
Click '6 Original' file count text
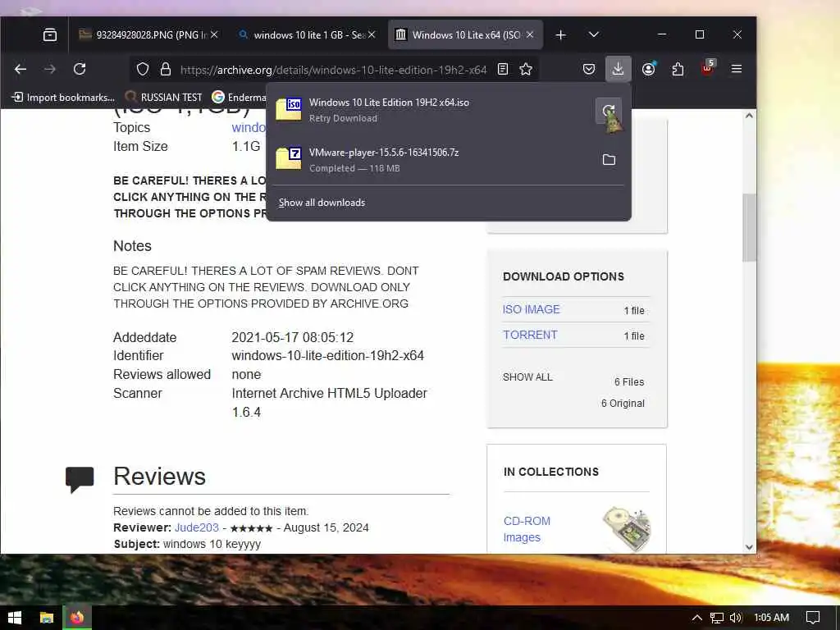click(623, 404)
